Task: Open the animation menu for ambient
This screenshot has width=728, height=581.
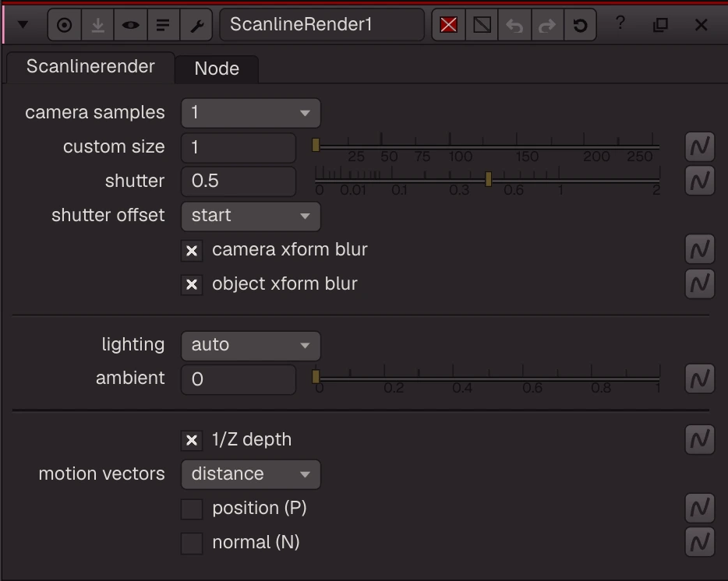Action: point(700,379)
